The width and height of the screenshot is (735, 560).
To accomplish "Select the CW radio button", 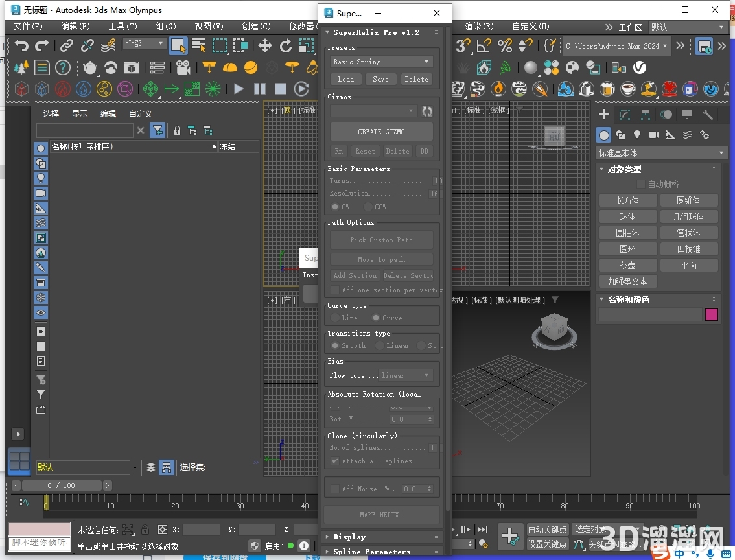I will coord(335,207).
